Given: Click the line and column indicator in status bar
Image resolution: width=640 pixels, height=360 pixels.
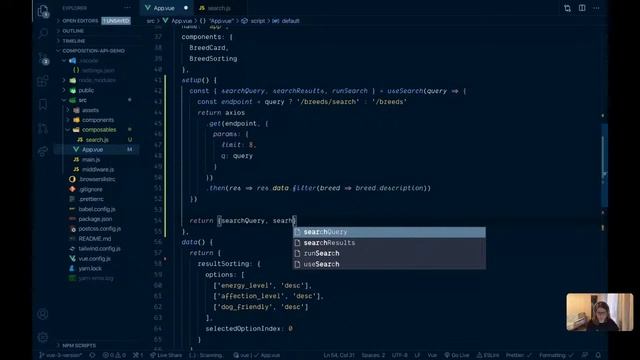Looking at the screenshot, I should [x=338, y=355].
